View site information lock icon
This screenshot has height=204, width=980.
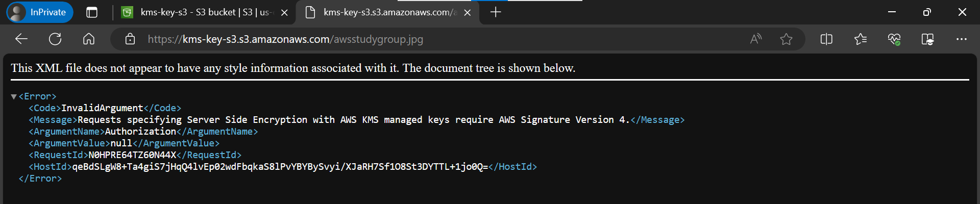[x=130, y=39]
